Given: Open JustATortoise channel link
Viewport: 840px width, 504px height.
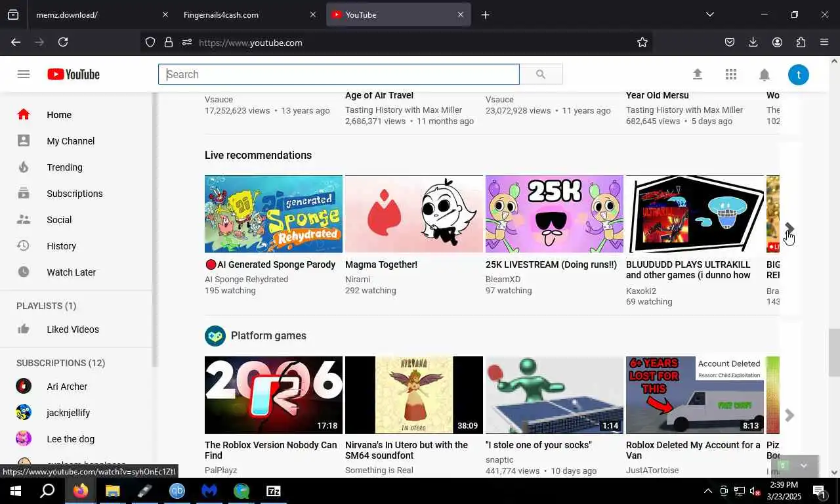Looking at the screenshot, I should pyautogui.click(x=652, y=471).
